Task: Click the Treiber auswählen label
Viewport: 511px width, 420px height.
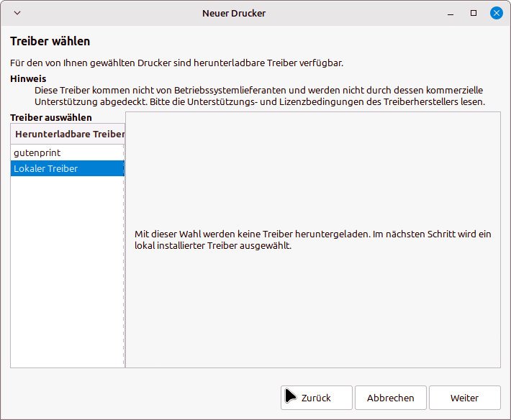Action: click(x=51, y=117)
